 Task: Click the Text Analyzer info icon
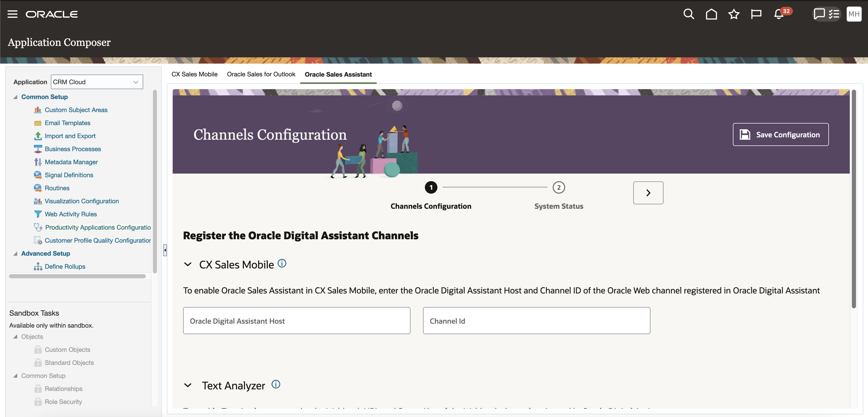tap(276, 384)
